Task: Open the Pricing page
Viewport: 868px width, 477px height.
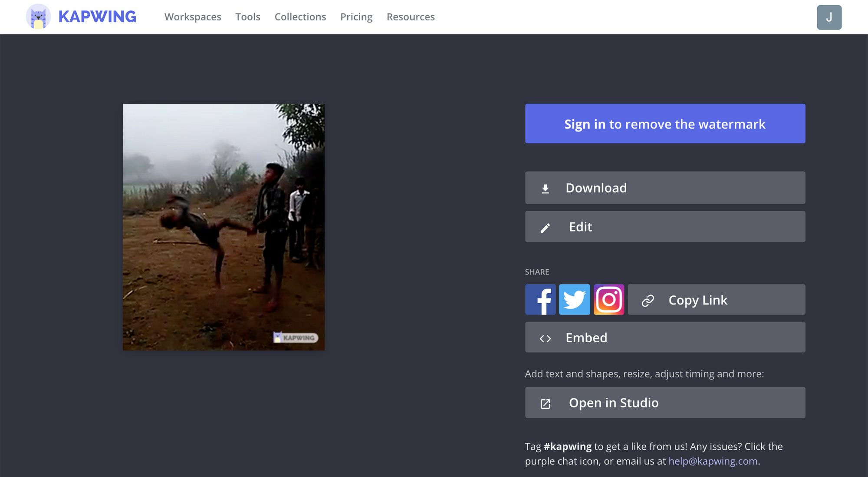Action: [356, 17]
